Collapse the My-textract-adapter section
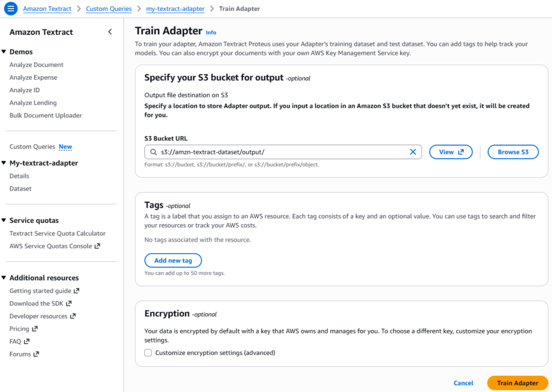The image size is (552, 392). (4, 163)
